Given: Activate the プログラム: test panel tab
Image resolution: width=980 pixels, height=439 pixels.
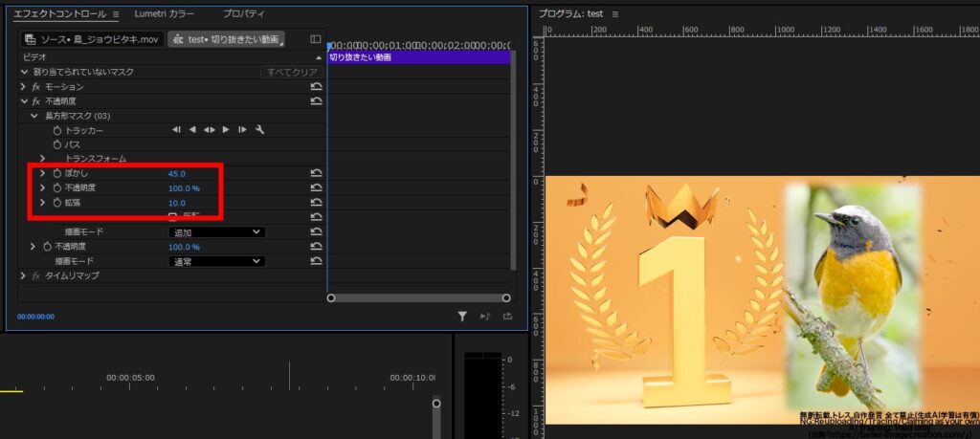Looking at the screenshot, I should 571,13.
